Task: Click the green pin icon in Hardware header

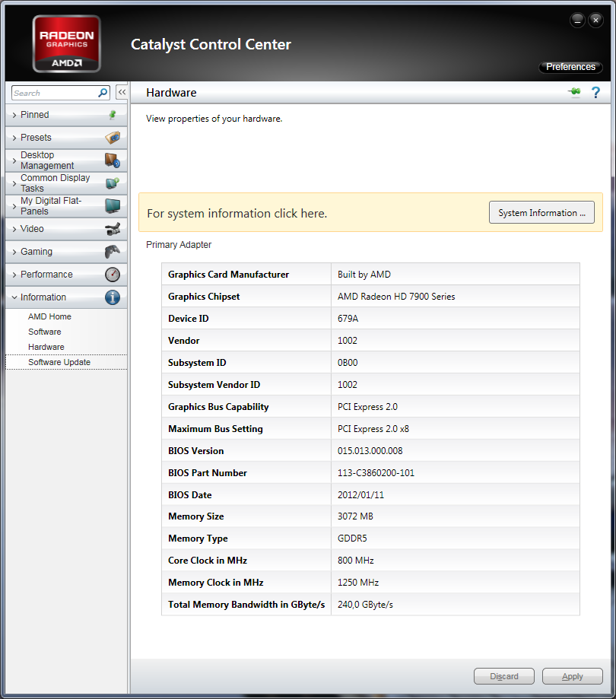Action: click(x=574, y=92)
